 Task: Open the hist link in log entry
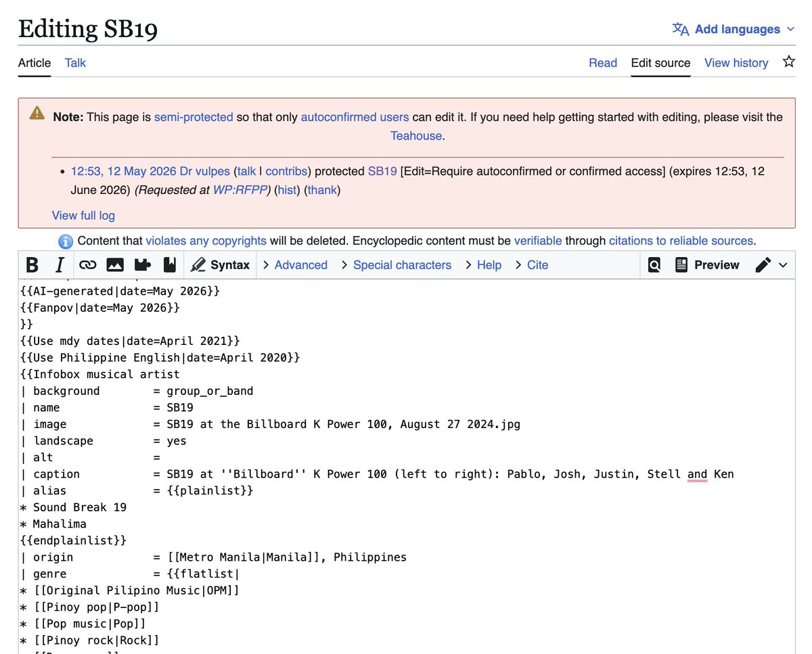pyautogui.click(x=288, y=190)
